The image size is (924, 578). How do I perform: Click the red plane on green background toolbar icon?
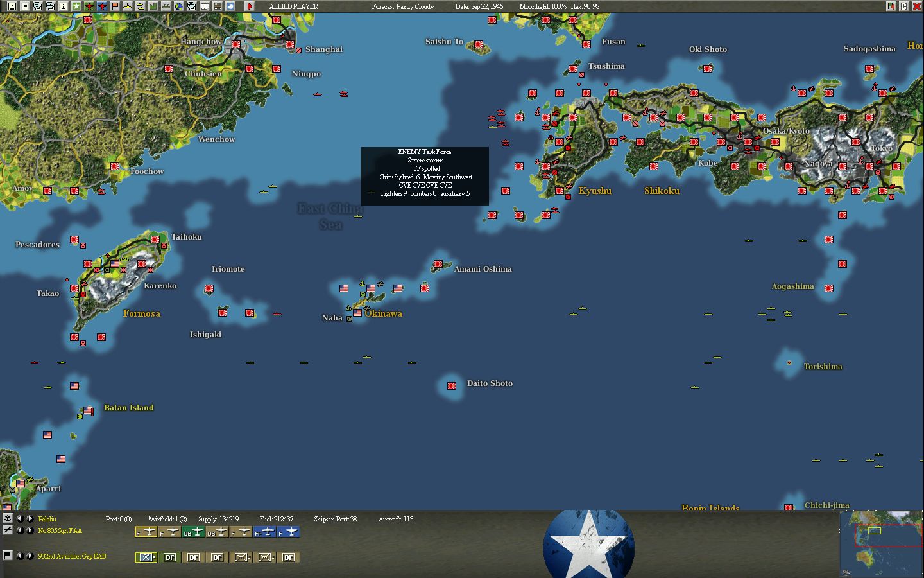pyautogui.click(x=89, y=6)
